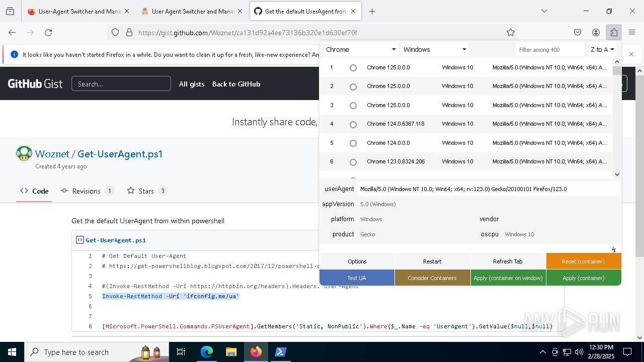This screenshot has width=644, height=362.
Task: Bookmark this page with star icon
Action: pyautogui.click(x=511, y=32)
